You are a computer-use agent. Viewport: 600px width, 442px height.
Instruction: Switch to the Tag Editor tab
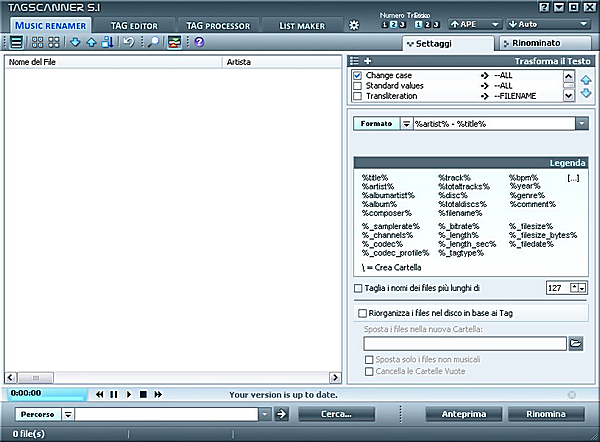coord(134,26)
